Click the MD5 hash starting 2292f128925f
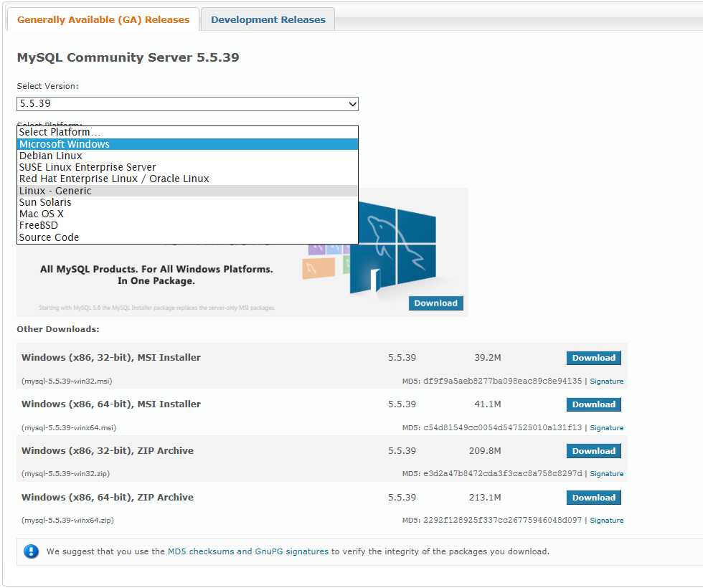The height and width of the screenshot is (588, 703). click(x=503, y=520)
